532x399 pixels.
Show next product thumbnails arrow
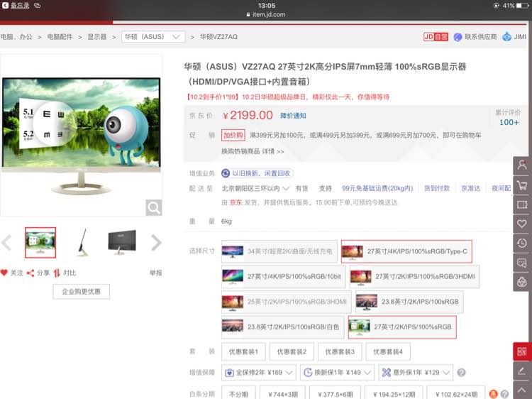(x=156, y=243)
